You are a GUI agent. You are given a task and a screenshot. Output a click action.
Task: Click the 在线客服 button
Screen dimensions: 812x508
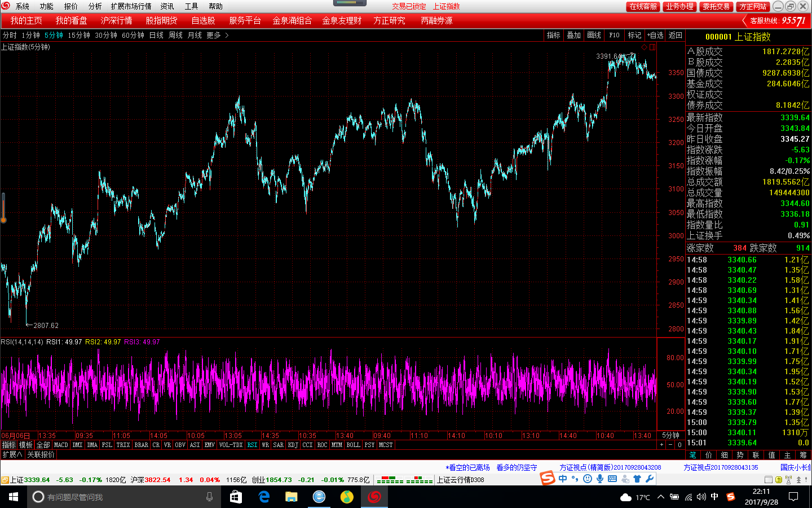643,6
